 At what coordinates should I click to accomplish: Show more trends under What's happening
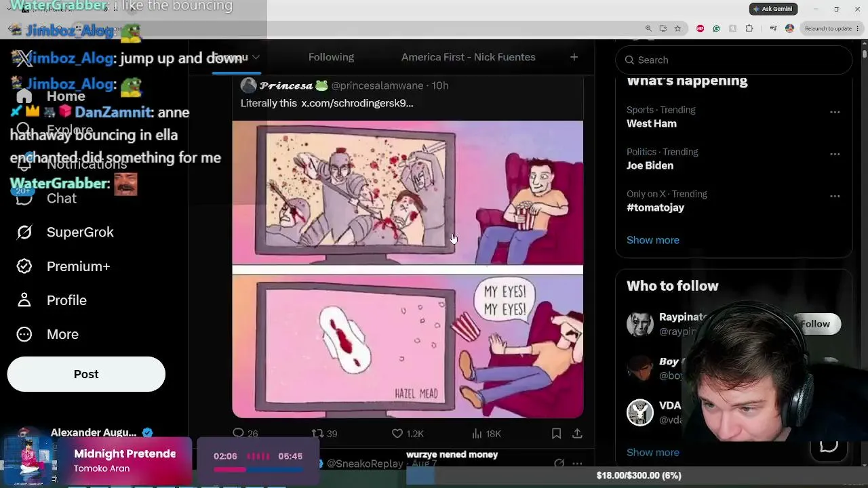tap(653, 240)
